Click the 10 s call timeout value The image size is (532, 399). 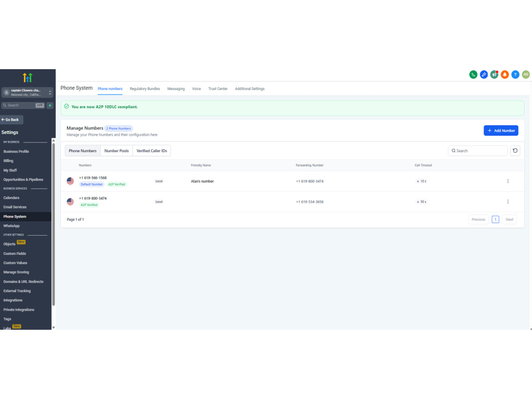421,181
